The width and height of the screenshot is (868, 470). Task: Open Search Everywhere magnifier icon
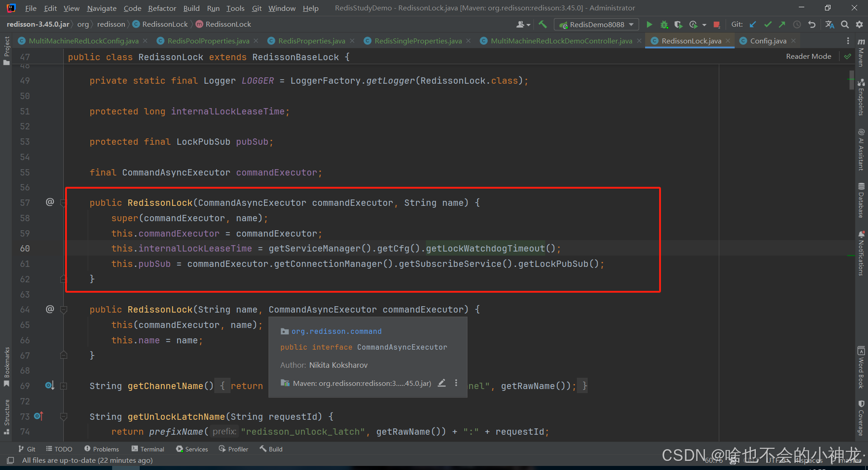tap(844, 24)
